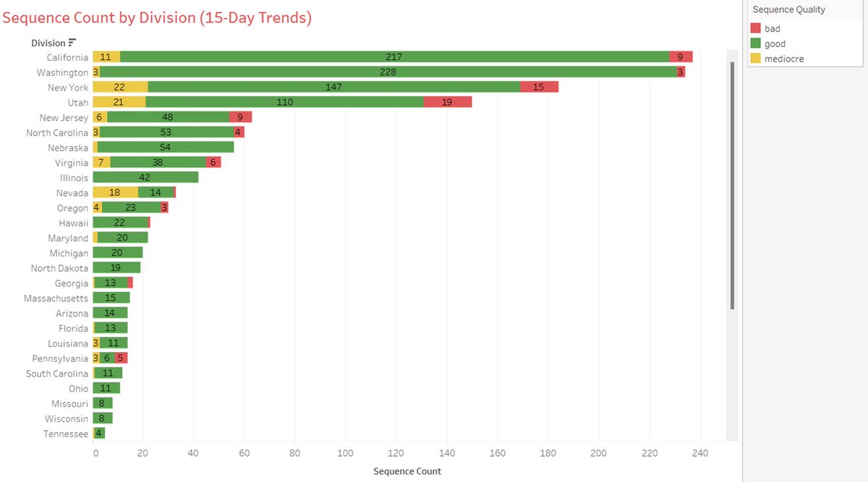The height and width of the screenshot is (482, 868).
Task: Select New Jersey's red segment labeled 9
Action: tap(240, 118)
